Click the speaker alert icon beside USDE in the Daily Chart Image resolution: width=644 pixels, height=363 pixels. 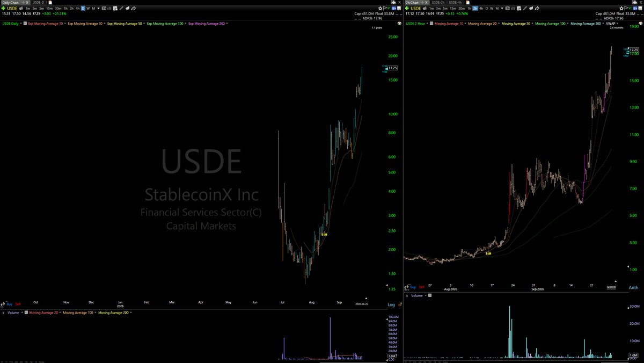21,9
